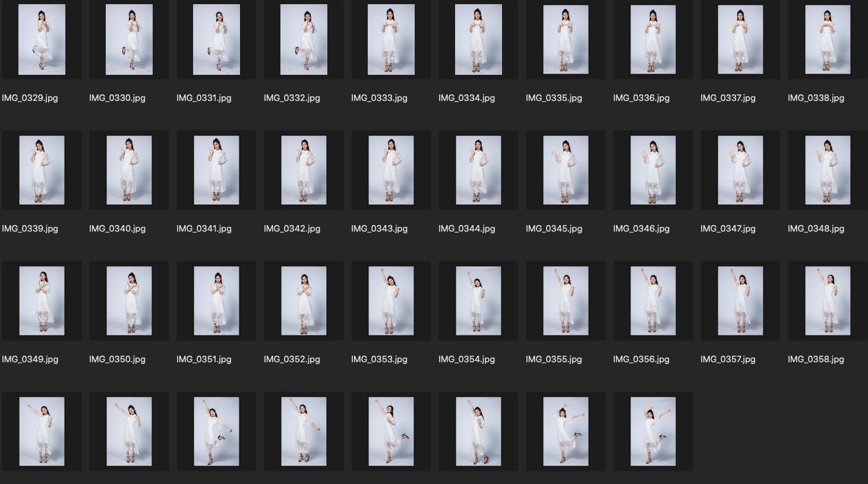868x484 pixels.
Task: Select the thumbnail directly below IMG_0349.jpg label
Action: [42, 431]
